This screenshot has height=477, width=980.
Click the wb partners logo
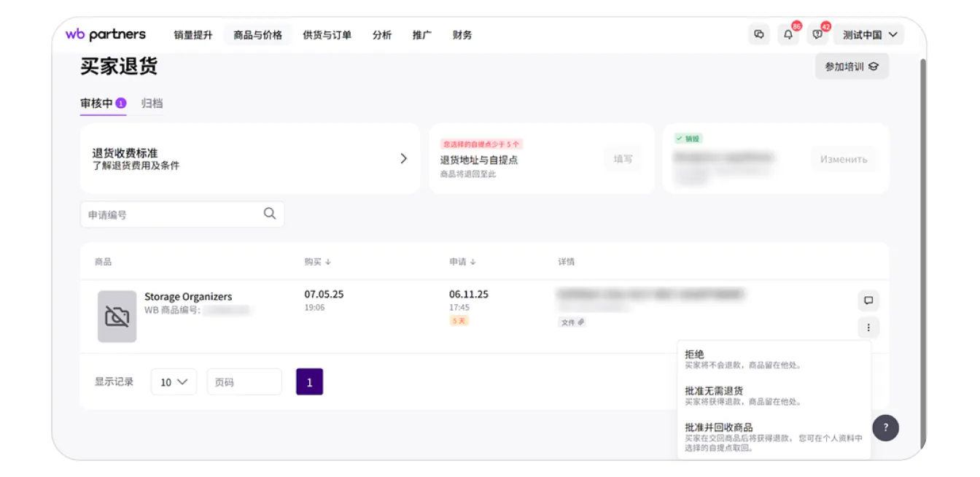point(106,34)
